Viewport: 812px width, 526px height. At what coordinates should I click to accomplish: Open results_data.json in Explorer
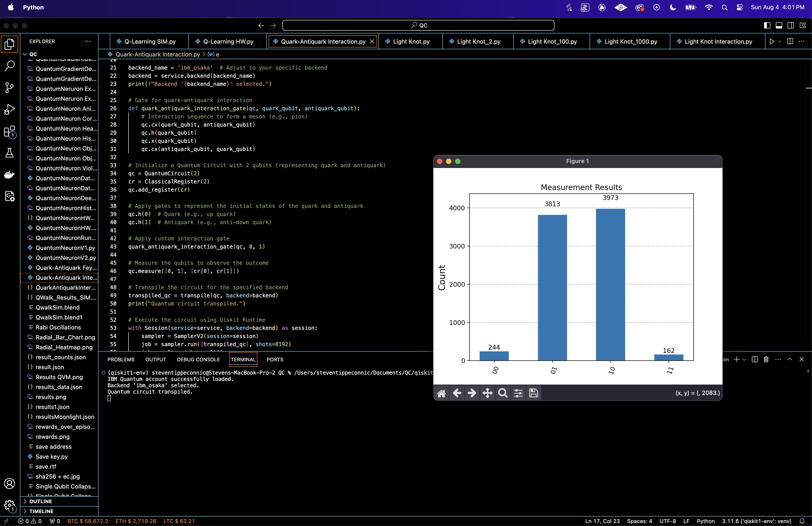[x=59, y=387]
